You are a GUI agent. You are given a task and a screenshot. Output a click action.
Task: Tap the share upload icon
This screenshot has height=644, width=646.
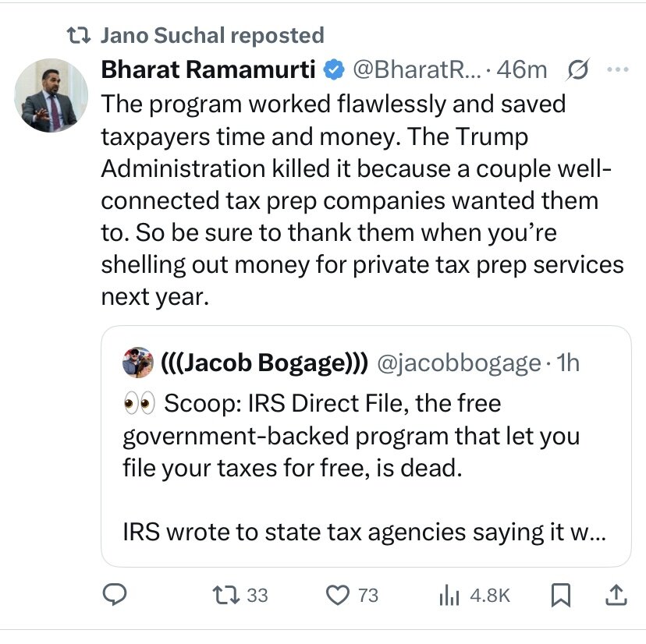[x=616, y=596]
